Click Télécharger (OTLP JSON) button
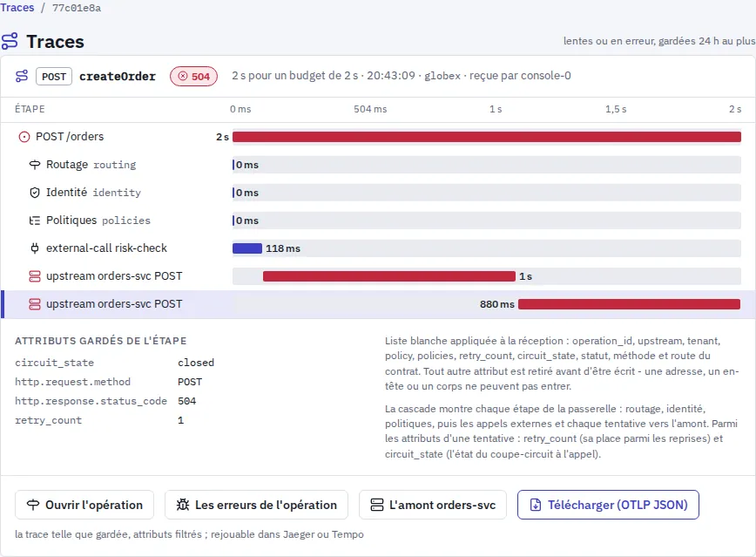 pos(608,505)
